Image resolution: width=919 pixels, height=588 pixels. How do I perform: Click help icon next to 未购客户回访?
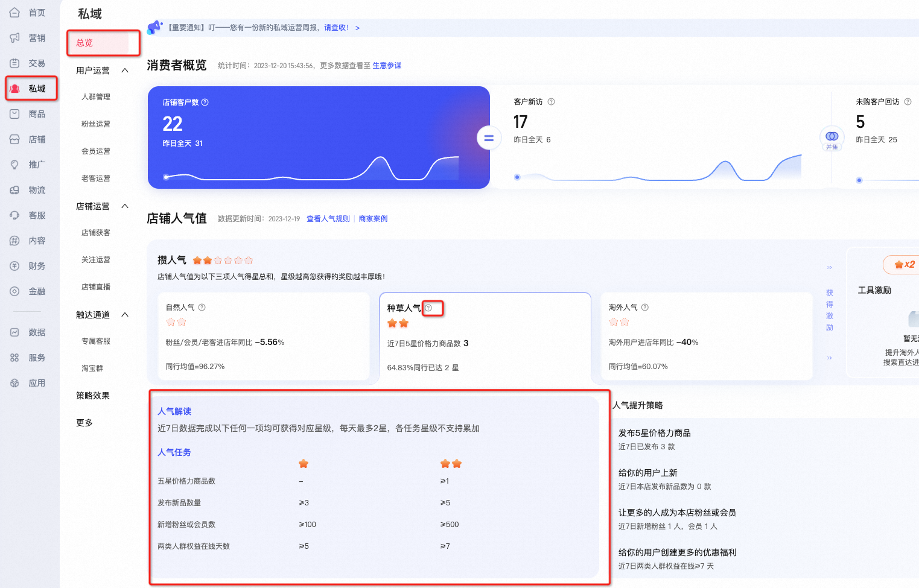908,102
